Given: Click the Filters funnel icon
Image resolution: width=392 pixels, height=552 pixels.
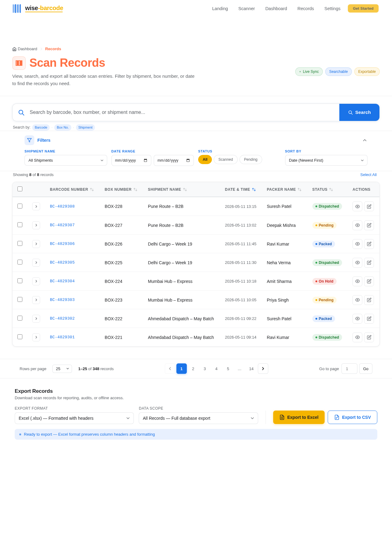Looking at the screenshot, I should tap(29, 140).
